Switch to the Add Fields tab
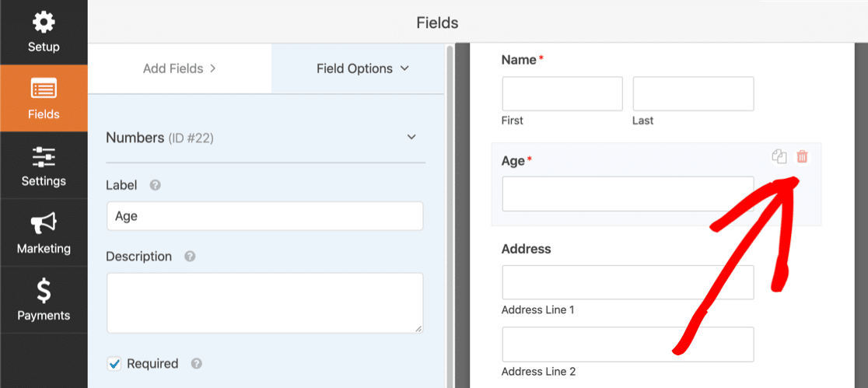The width and height of the screenshot is (868, 388). pos(179,68)
